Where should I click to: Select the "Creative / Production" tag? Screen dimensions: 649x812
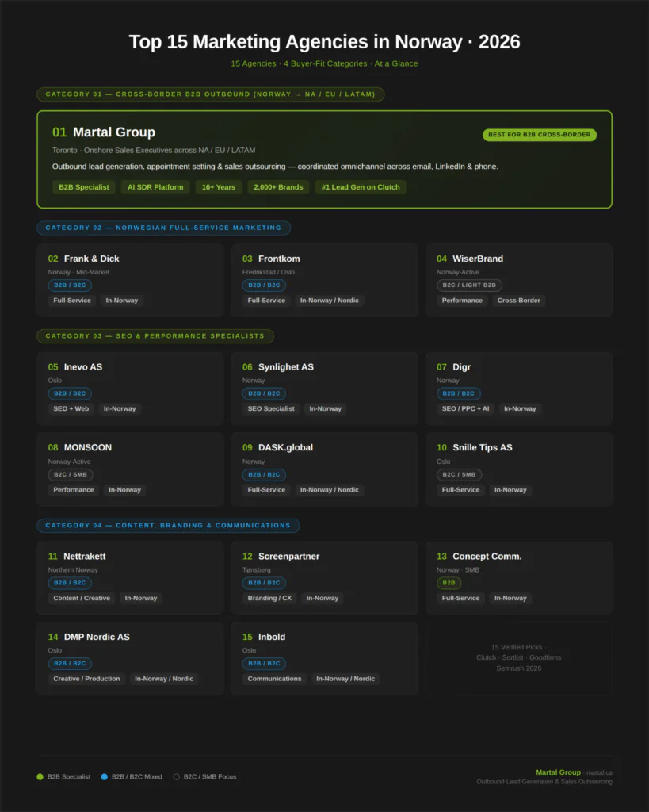[x=86, y=679]
